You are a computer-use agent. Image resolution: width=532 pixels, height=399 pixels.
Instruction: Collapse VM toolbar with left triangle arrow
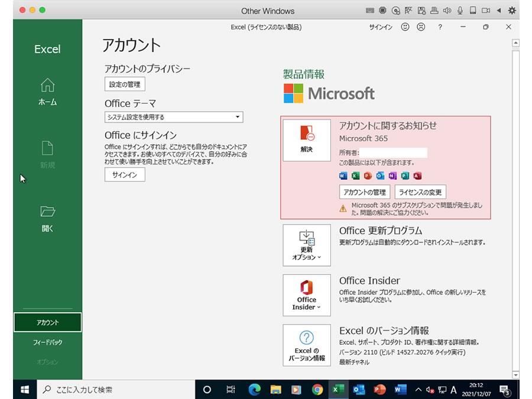[499, 11]
